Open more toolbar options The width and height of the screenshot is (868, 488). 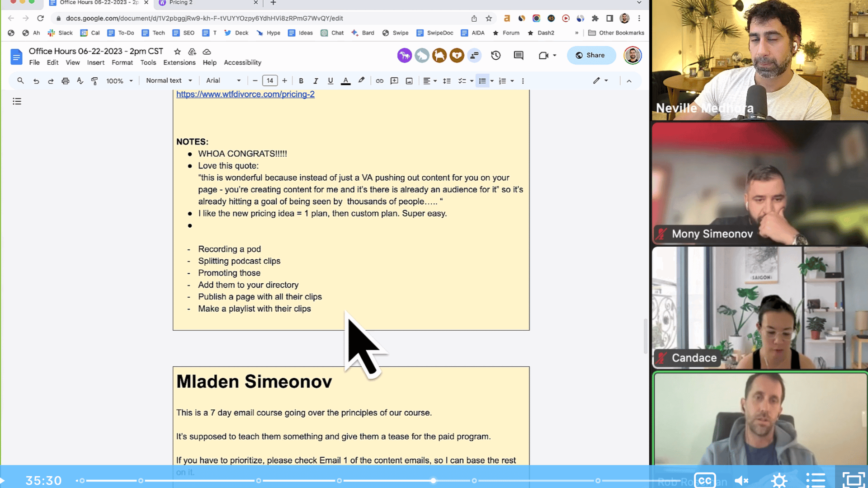[523, 81]
